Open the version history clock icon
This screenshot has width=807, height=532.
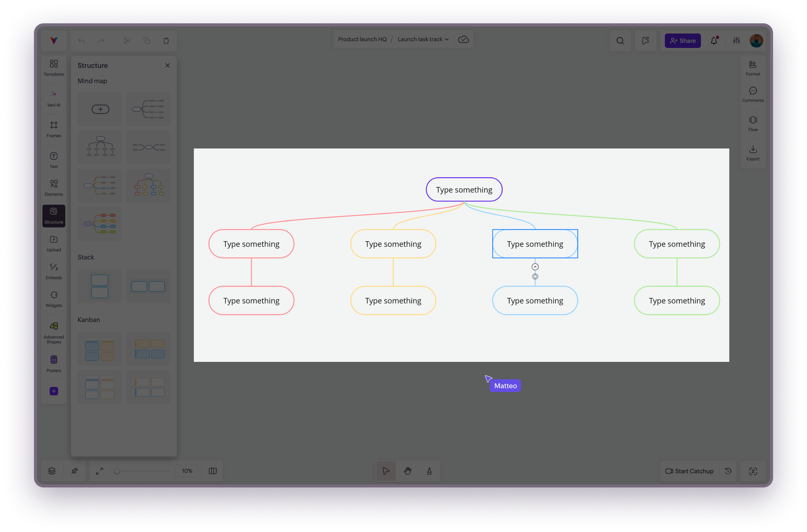pyautogui.click(x=728, y=471)
